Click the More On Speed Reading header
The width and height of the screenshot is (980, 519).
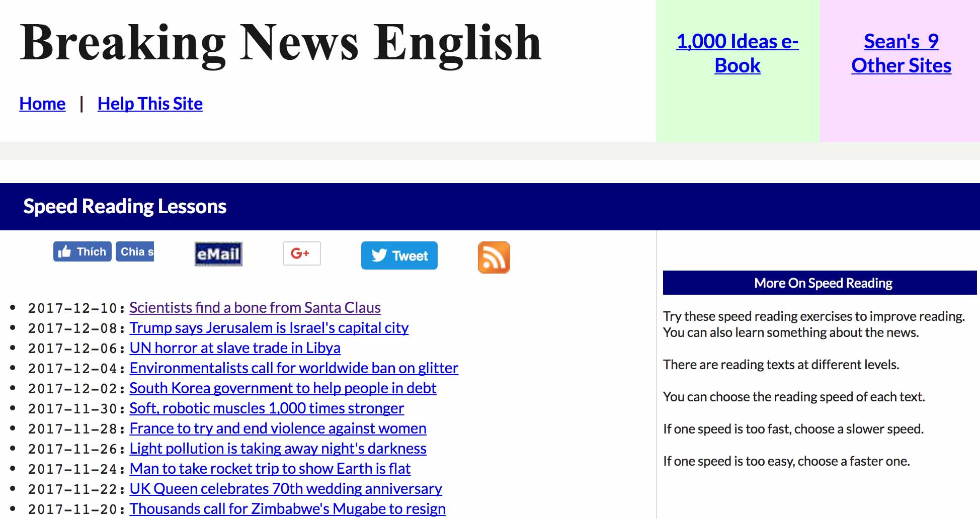coord(820,283)
